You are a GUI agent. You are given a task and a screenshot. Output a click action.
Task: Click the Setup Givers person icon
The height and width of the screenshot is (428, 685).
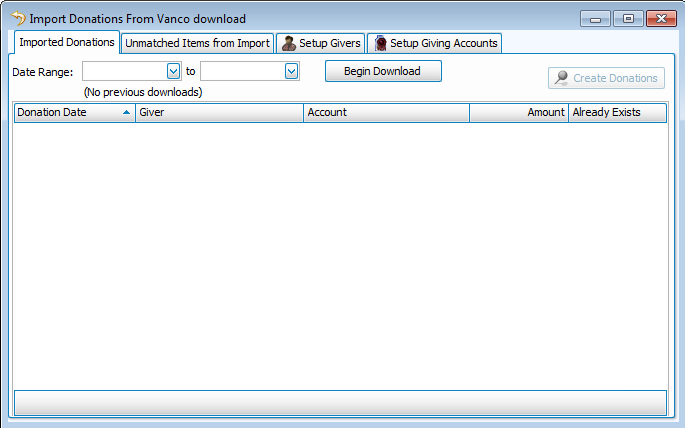click(289, 43)
